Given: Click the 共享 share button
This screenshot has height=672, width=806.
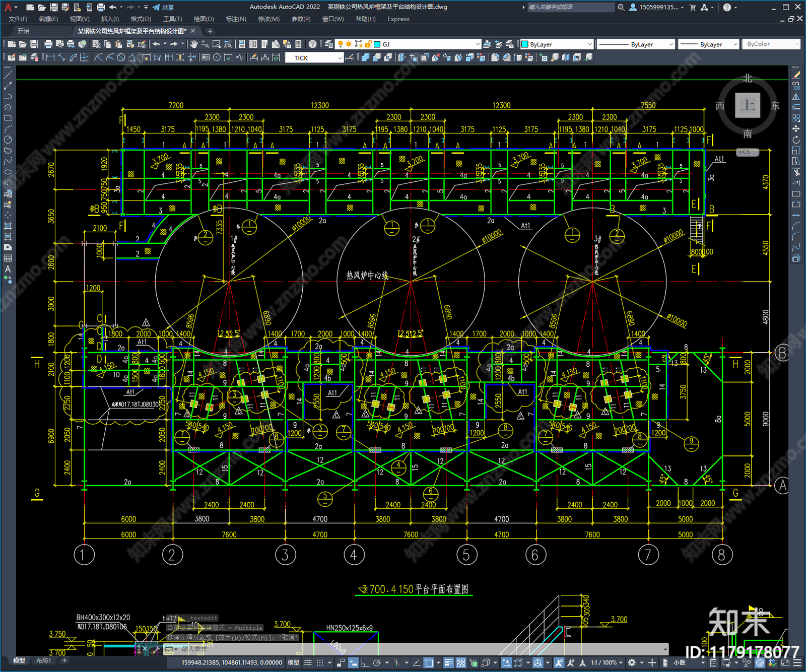Looking at the screenshot, I should point(163,7).
